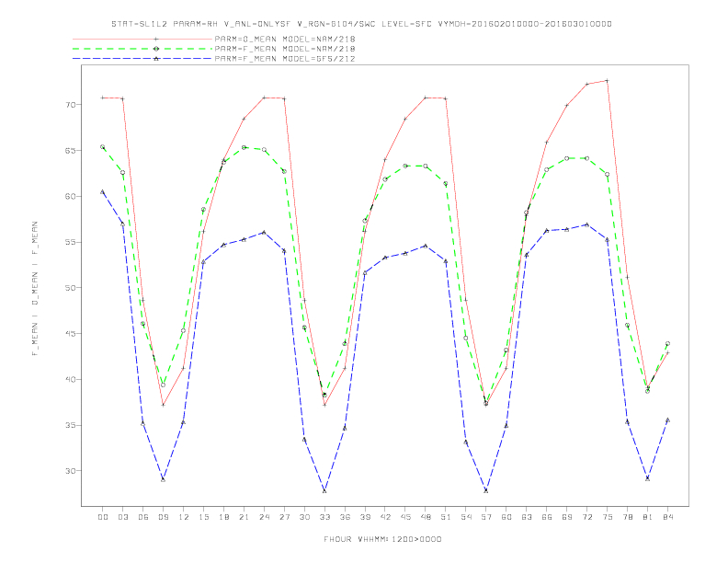Screen dimensions: 728x563
Task: Select green legend entry PARM=F_MEAN MODEL=NAM/218
Action: pos(285,49)
